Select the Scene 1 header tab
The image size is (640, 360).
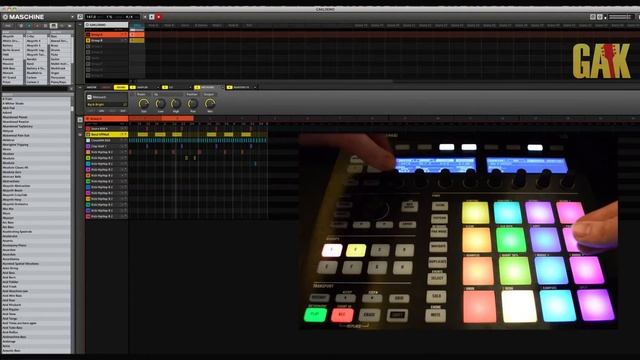click(137, 25)
